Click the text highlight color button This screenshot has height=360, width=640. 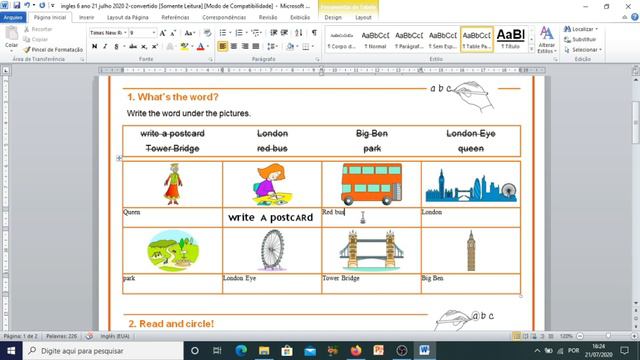coord(184,47)
